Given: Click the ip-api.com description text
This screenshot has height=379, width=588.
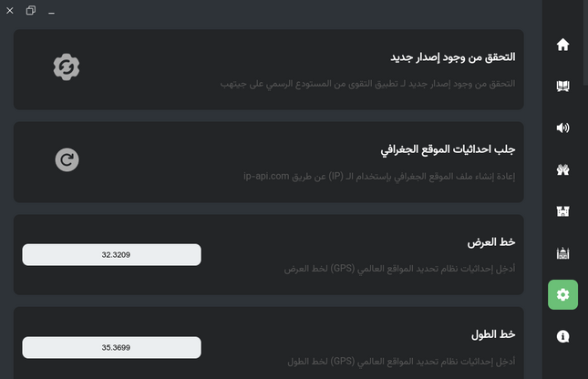Looking at the screenshot, I should (x=379, y=176).
